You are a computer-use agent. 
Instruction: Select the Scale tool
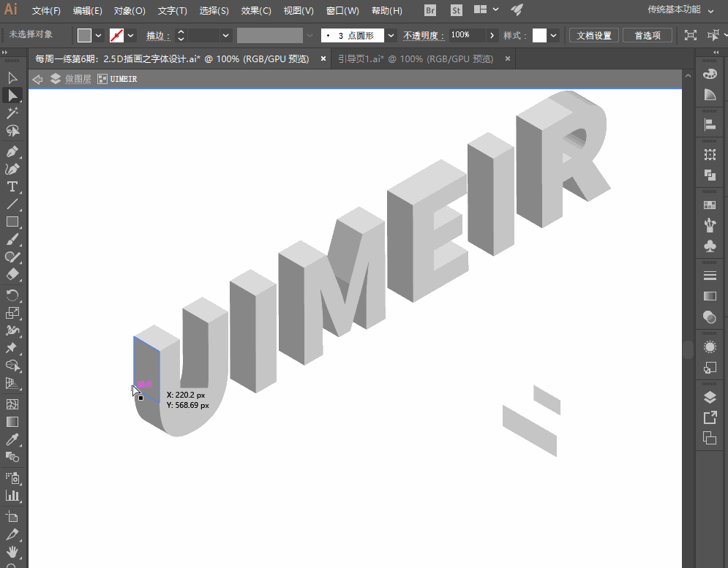click(x=12, y=313)
